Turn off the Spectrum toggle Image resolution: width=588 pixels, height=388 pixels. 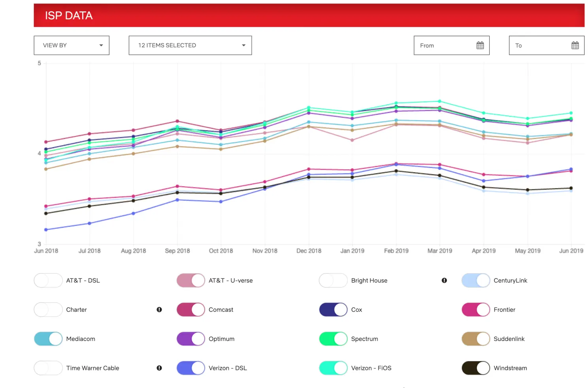click(x=333, y=339)
